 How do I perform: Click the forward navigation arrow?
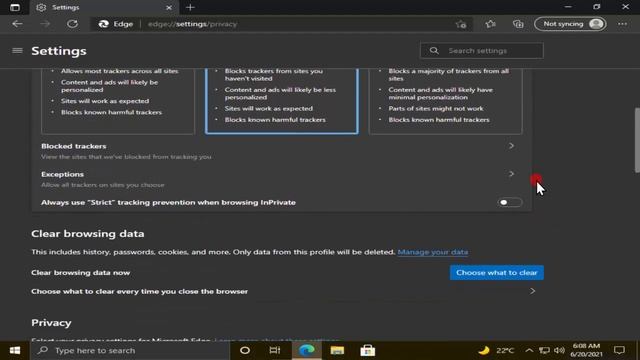click(45, 24)
